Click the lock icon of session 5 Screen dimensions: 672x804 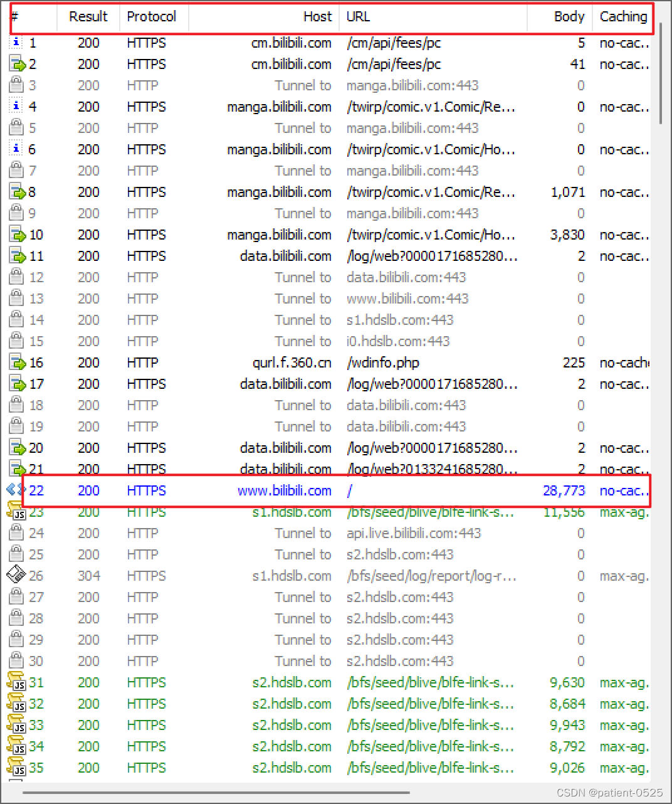[16, 127]
